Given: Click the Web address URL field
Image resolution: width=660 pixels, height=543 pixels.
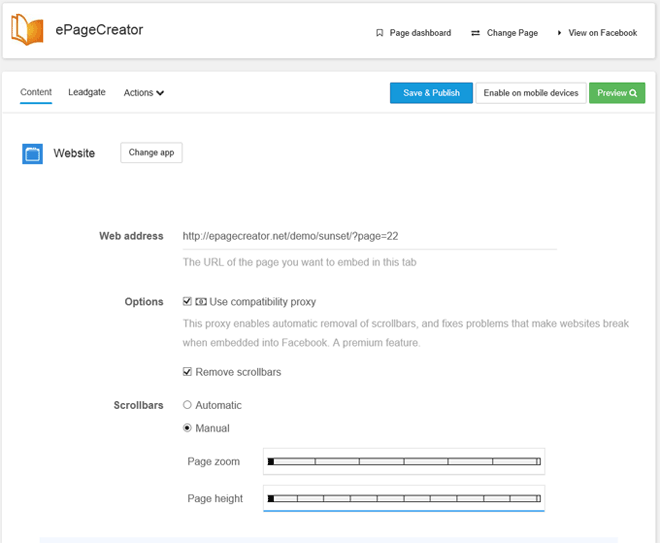Looking at the screenshot, I should click(368, 237).
